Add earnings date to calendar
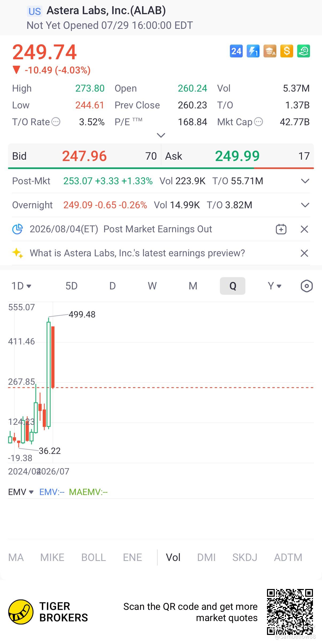 coord(281,229)
